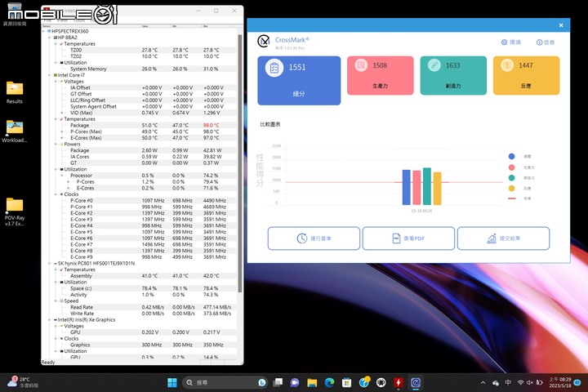Click the green bar in comparison chart
The image size is (588, 392).
(x=427, y=186)
